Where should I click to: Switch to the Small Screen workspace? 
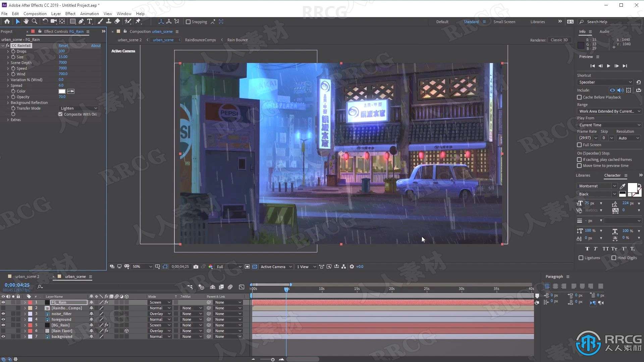(504, 22)
